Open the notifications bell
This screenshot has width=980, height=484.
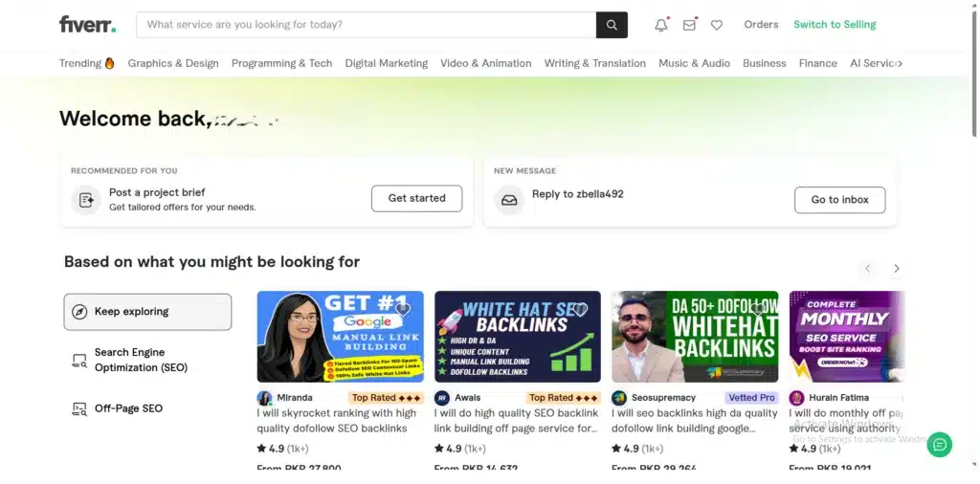(x=660, y=25)
